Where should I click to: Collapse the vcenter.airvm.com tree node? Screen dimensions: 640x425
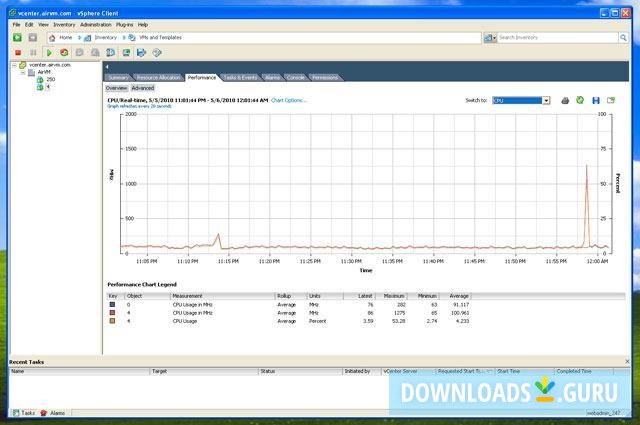point(14,65)
